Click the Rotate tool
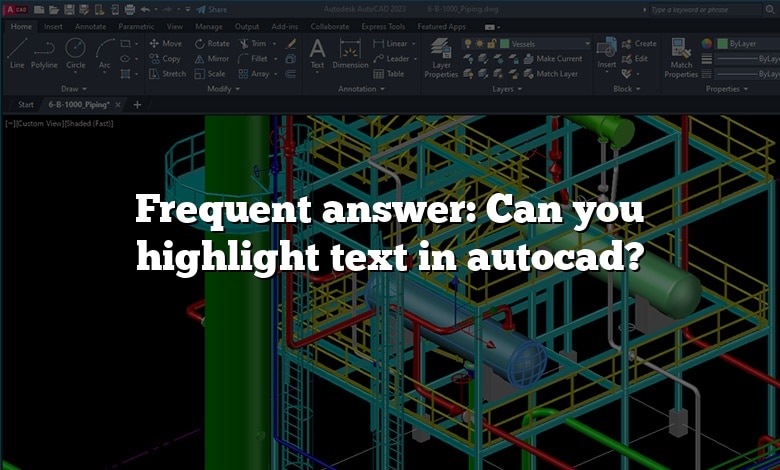 point(212,44)
